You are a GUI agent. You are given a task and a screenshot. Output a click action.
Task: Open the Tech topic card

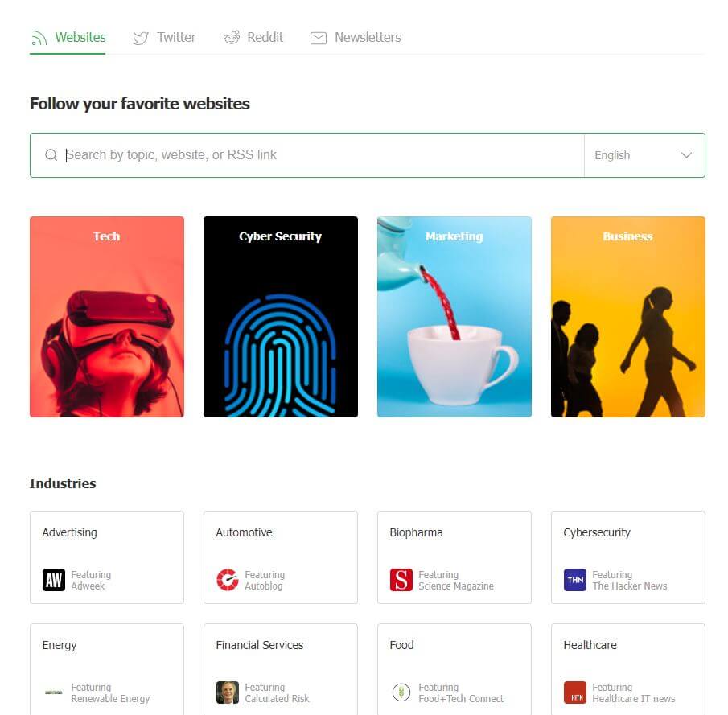[x=107, y=317]
